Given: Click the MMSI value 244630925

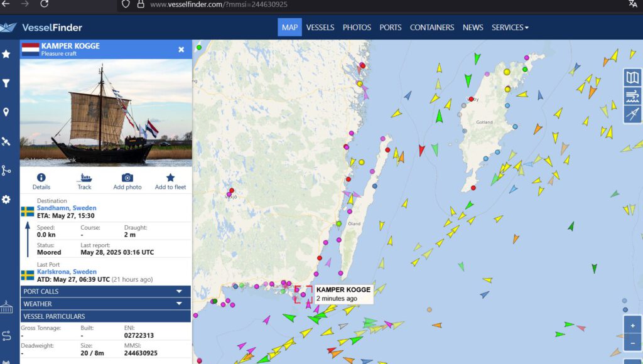Looking at the screenshot, I should pos(141,353).
